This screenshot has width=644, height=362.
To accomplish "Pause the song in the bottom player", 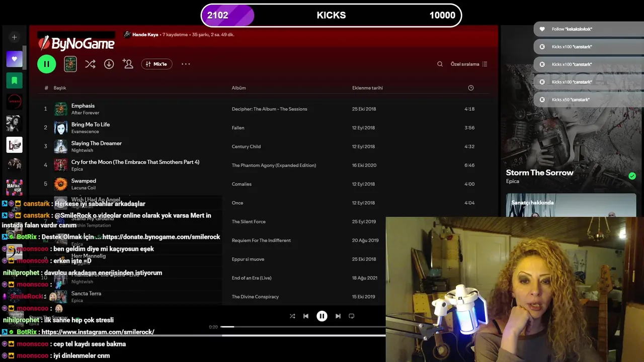I will [x=322, y=316].
